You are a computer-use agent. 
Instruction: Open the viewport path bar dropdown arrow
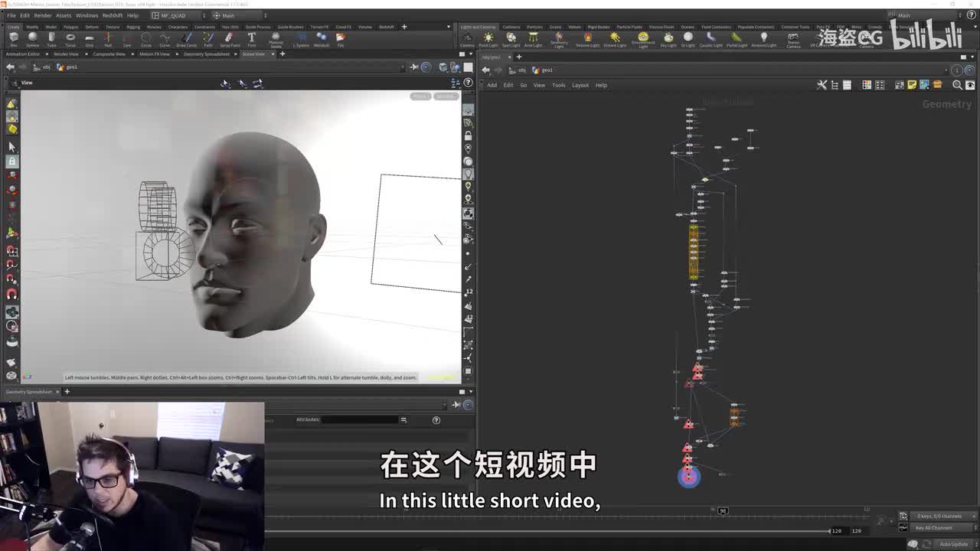click(403, 67)
